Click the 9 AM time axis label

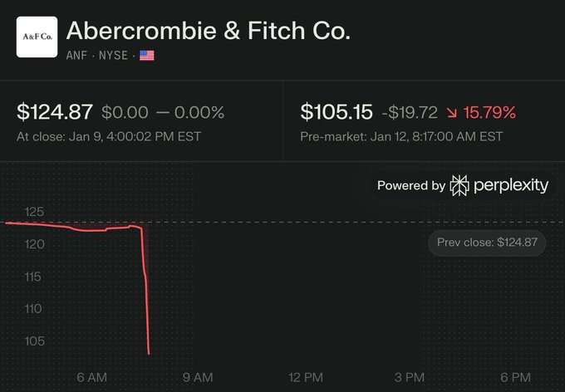click(x=198, y=377)
